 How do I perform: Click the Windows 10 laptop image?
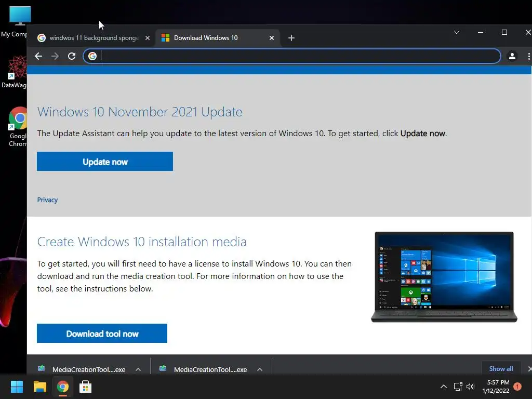click(444, 277)
